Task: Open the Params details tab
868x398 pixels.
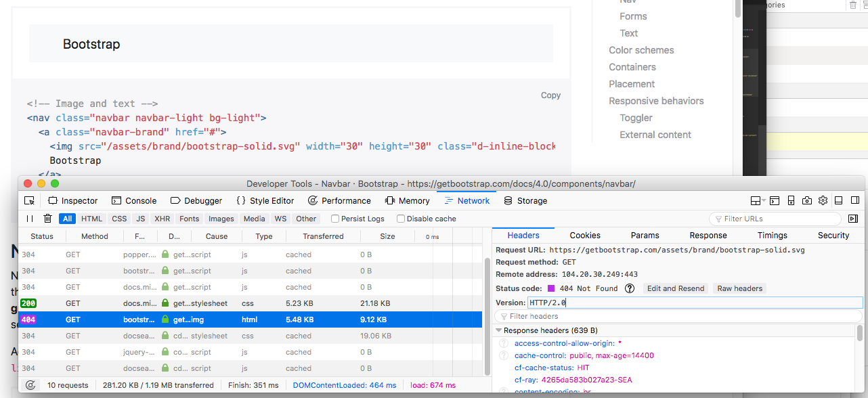Action: click(x=645, y=236)
